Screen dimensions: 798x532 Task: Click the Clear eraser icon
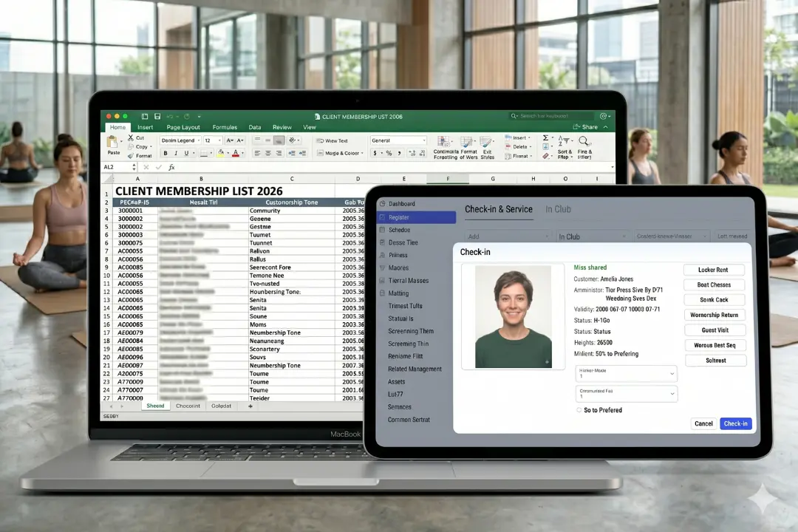click(545, 156)
